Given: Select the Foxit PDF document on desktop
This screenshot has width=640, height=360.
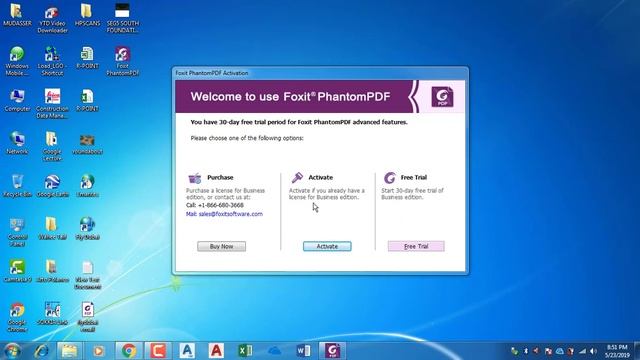Looking at the screenshot, I should point(87,317).
